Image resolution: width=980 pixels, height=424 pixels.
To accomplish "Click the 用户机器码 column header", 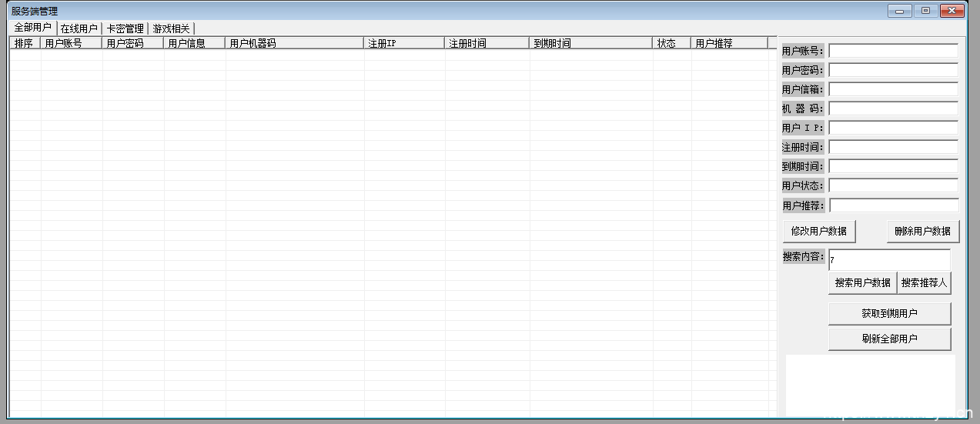I will tap(295, 43).
